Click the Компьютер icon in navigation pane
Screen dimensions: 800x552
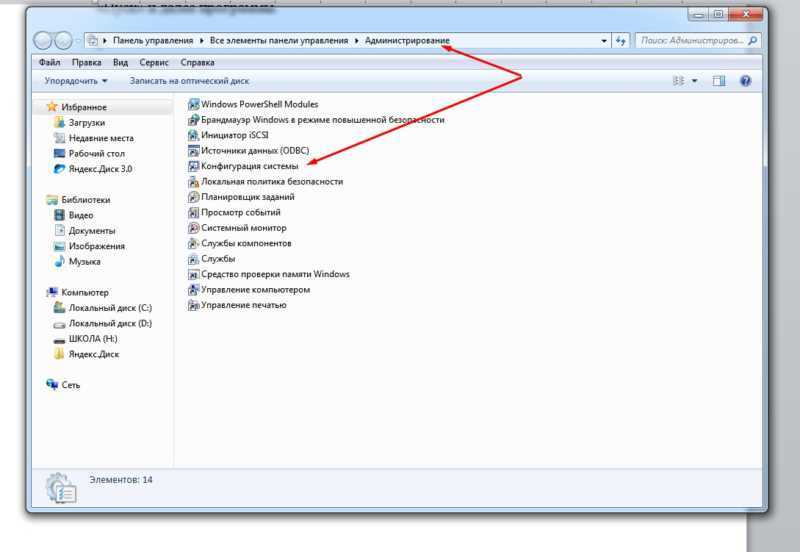pyautogui.click(x=52, y=292)
